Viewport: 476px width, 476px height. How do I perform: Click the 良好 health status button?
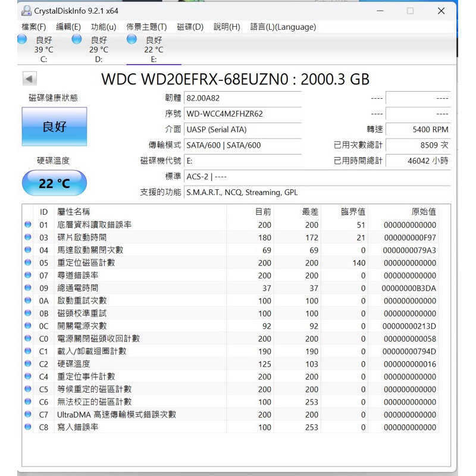click(x=54, y=127)
